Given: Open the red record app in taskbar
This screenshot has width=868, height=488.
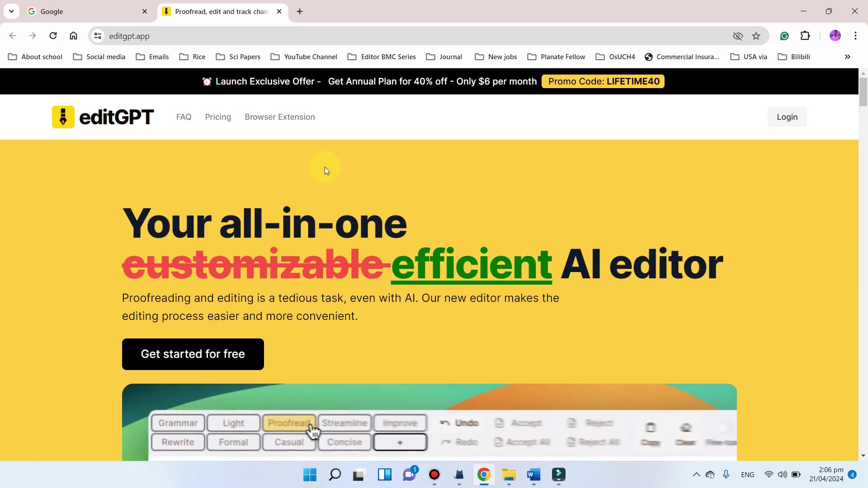Looking at the screenshot, I should coord(434,474).
